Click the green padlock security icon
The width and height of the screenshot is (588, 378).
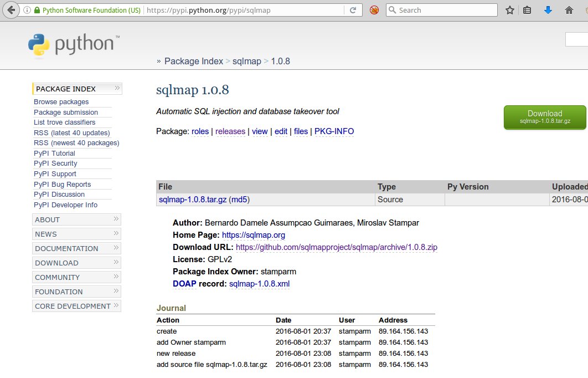pos(37,10)
